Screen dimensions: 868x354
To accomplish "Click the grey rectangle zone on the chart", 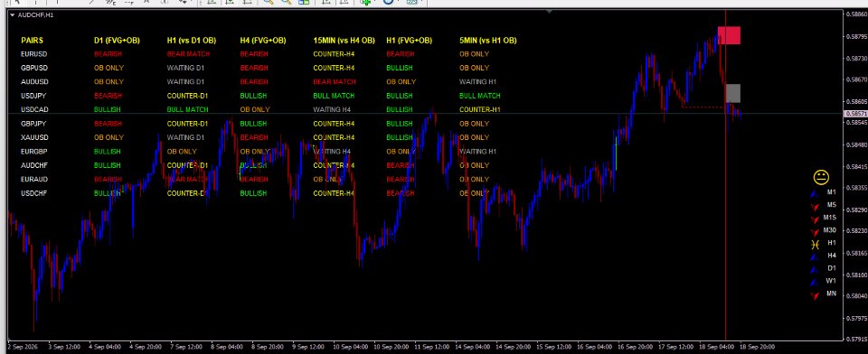I will (733, 94).
